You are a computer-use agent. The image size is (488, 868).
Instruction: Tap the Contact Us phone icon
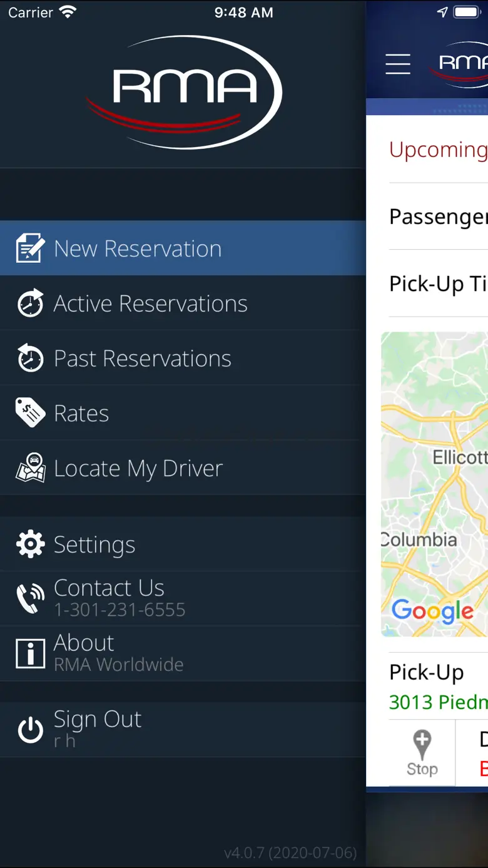coord(30,598)
